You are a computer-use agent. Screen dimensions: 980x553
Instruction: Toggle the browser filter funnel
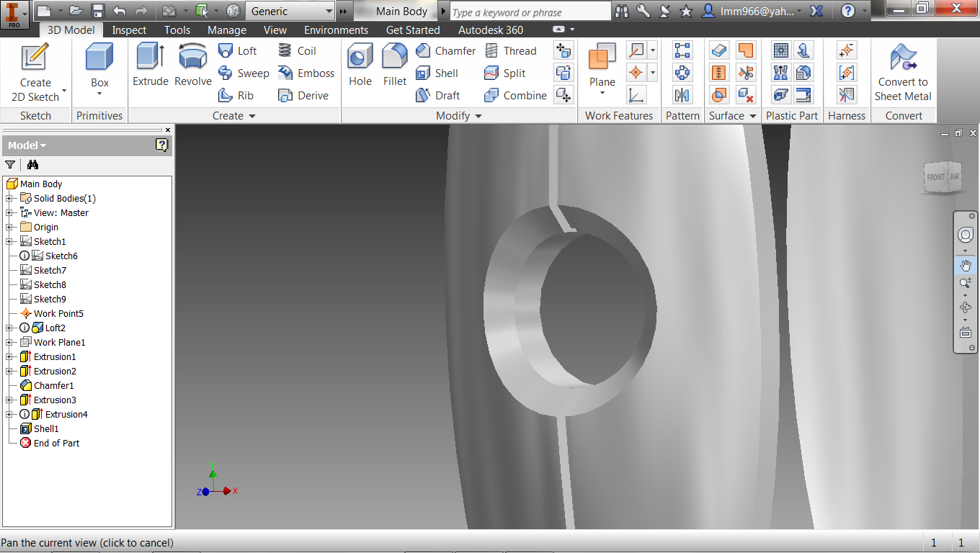10,165
